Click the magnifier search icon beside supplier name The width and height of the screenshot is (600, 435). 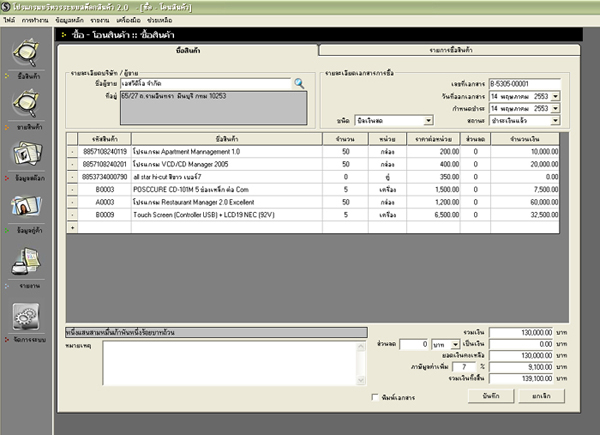[x=298, y=84]
